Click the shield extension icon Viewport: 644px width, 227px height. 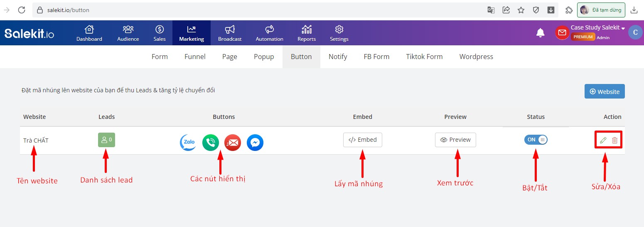pyautogui.click(x=536, y=10)
